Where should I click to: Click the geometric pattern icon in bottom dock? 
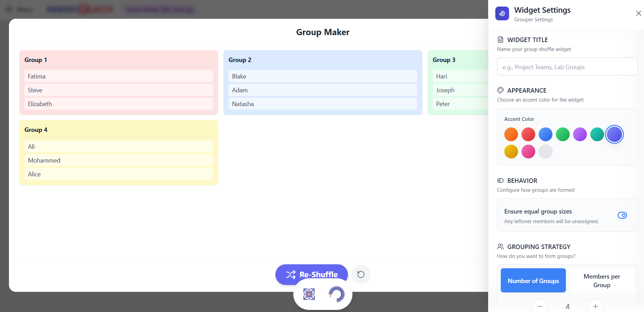pos(309,294)
